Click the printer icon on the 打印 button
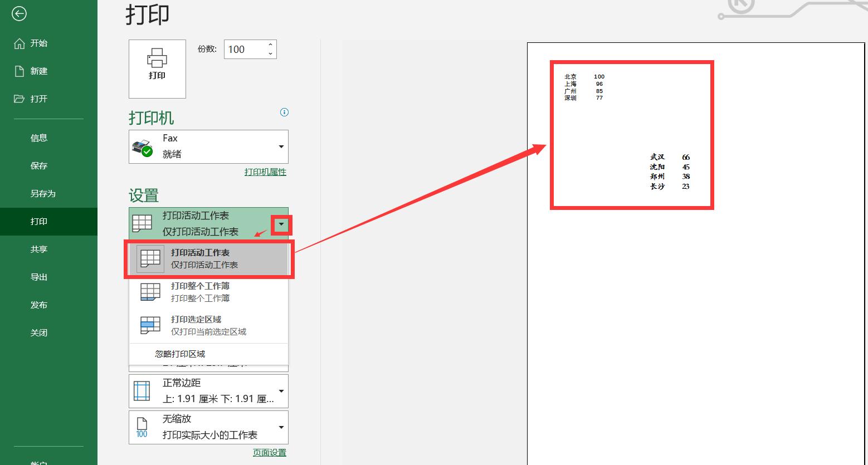The width and height of the screenshot is (868, 465). [157, 57]
